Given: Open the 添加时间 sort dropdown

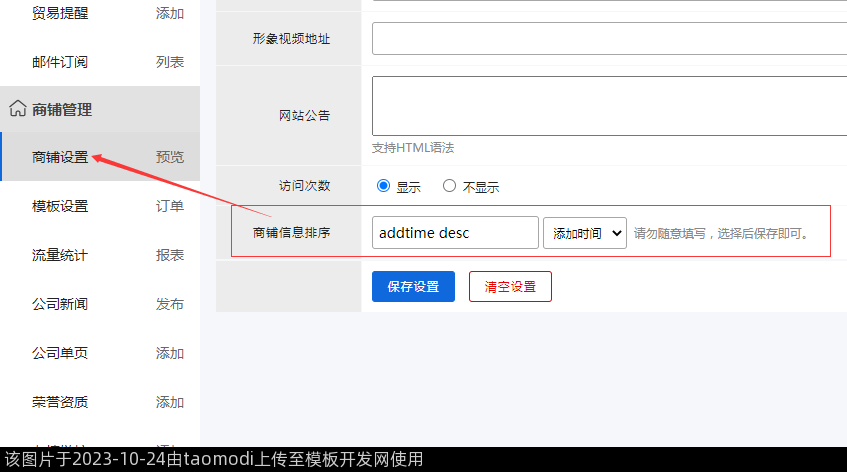Looking at the screenshot, I should 584,233.
